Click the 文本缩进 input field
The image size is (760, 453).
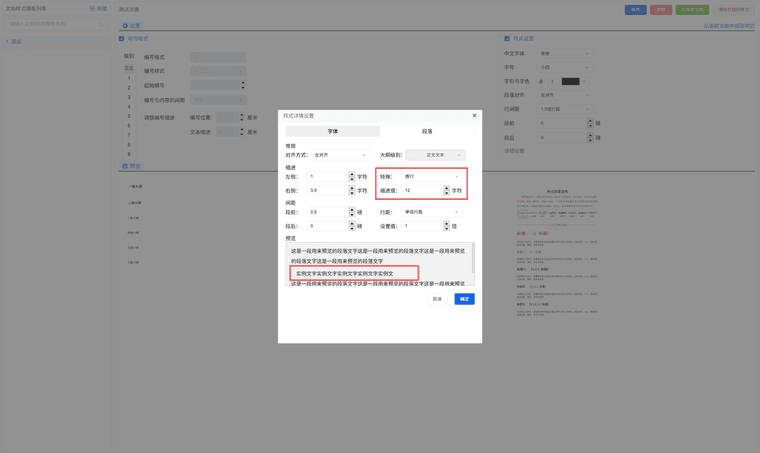[227, 132]
